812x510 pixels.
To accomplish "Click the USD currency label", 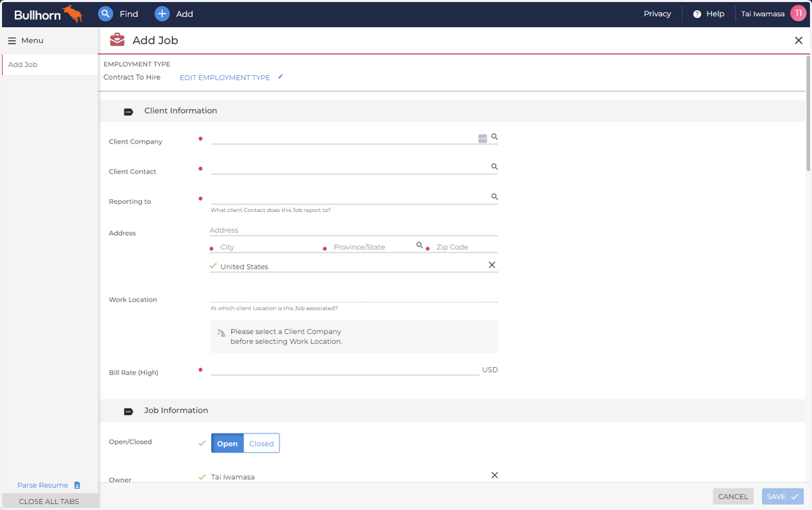I will (x=490, y=370).
